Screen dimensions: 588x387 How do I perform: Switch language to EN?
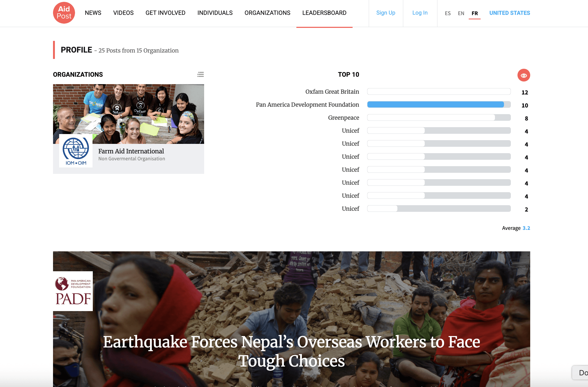click(x=461, y=13)
